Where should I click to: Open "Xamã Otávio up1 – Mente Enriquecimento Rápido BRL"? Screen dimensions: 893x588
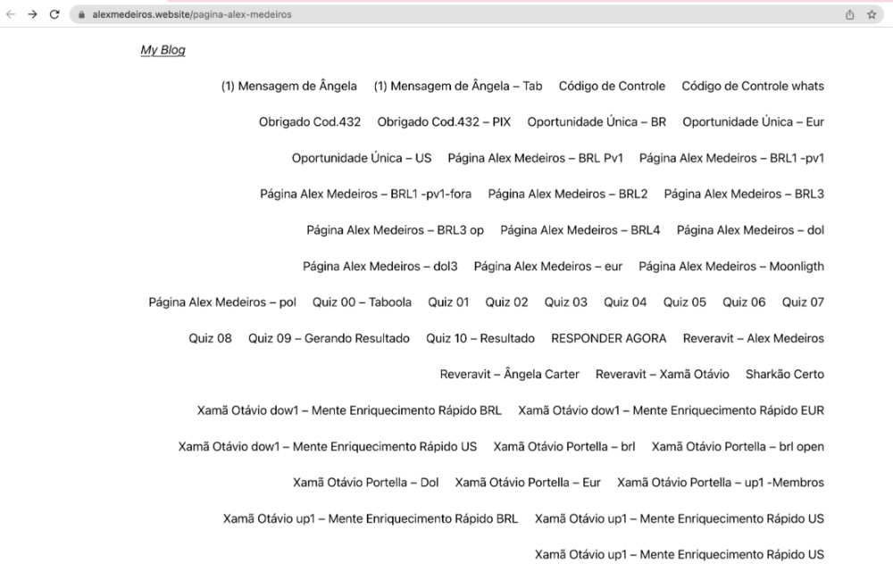[x=371, y=518]
